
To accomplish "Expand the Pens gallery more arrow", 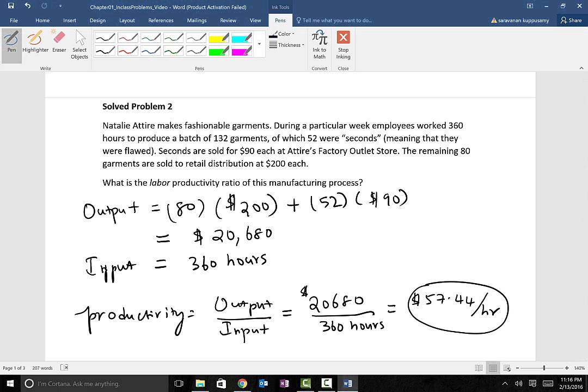I will [259, 44].
